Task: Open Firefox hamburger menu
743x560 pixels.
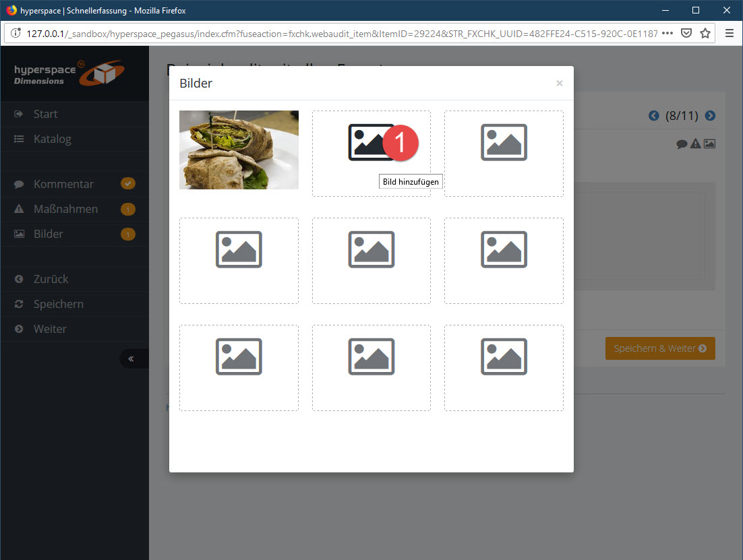Action: tap(729, 33)
